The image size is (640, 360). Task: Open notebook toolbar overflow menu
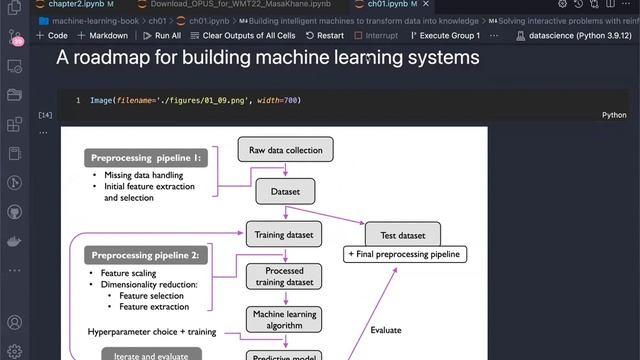[494, 36]
